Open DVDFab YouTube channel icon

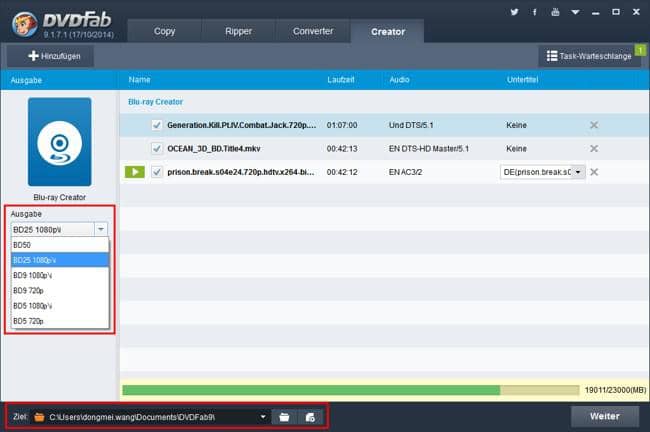point(555,12)
